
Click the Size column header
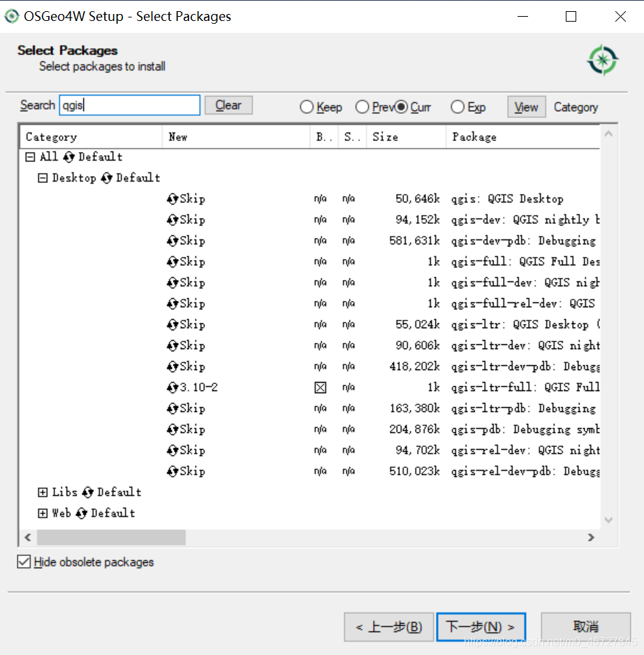407,137
